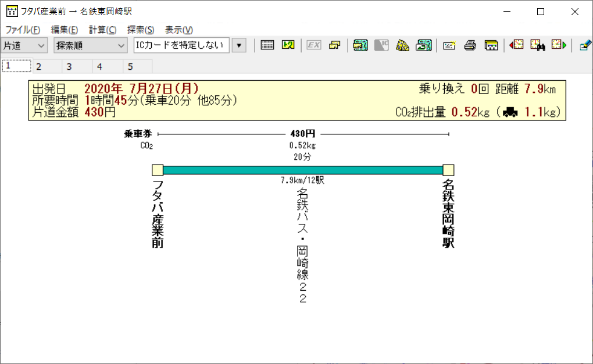Click the CO2排出量 0.52kg value
This screenshot has height=364, width=593.
coord(442,112)
